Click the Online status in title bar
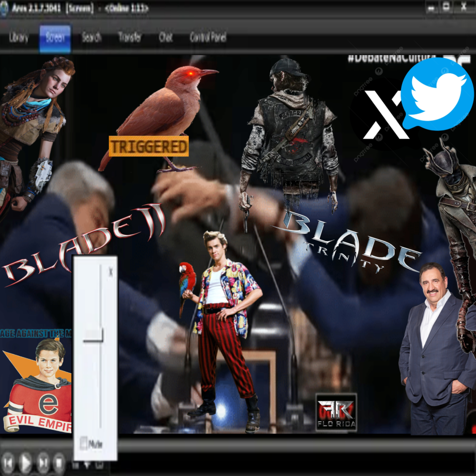 [127, 9]
